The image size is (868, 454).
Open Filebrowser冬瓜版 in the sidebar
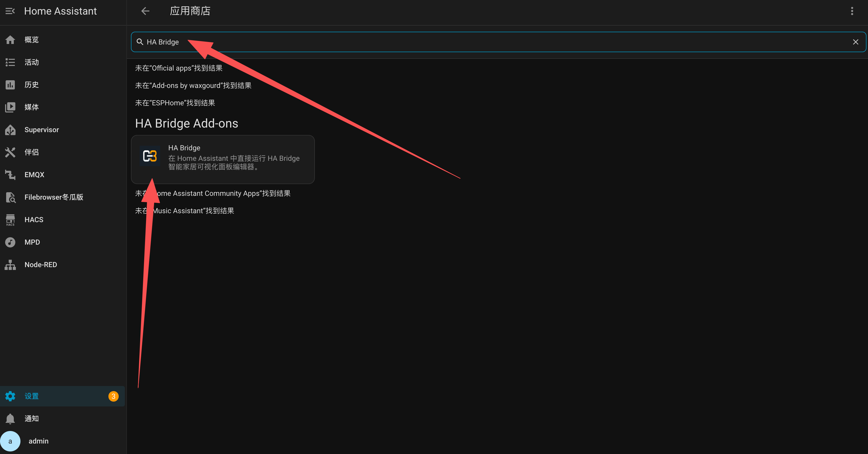pyautogui.click(x=63, y=197)
